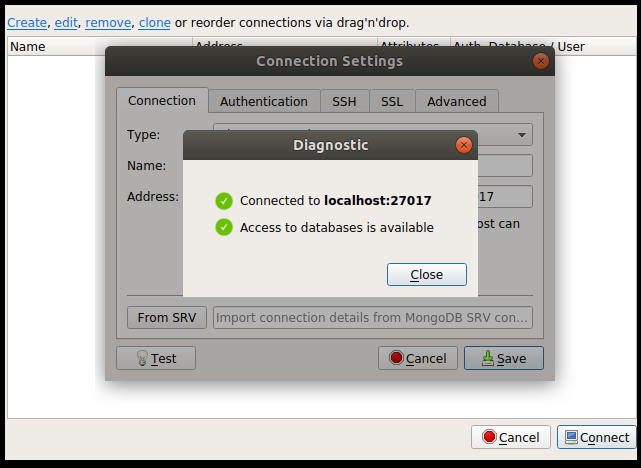Click the Create link
641x468 pixels.
point(27,23)
